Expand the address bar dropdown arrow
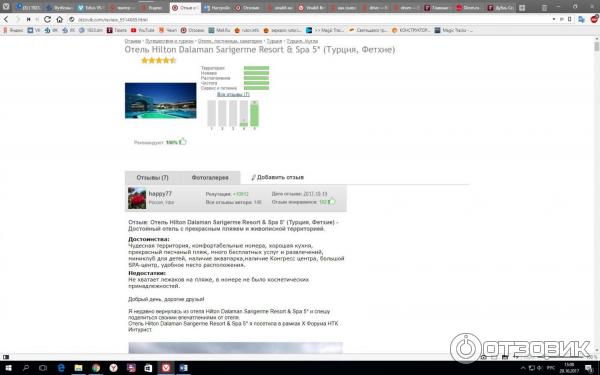Viewport: 600px width, 375px height. tap(554, 19)
